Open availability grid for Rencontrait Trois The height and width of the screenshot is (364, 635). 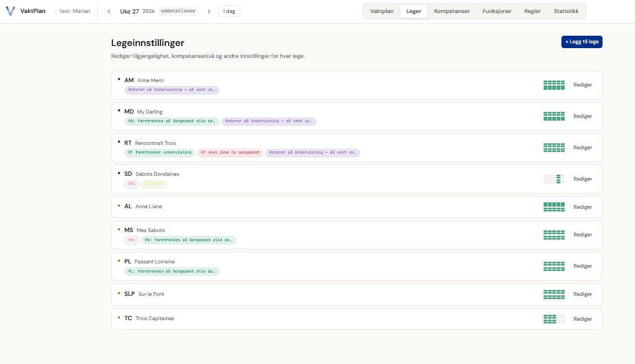coord(554,148)
